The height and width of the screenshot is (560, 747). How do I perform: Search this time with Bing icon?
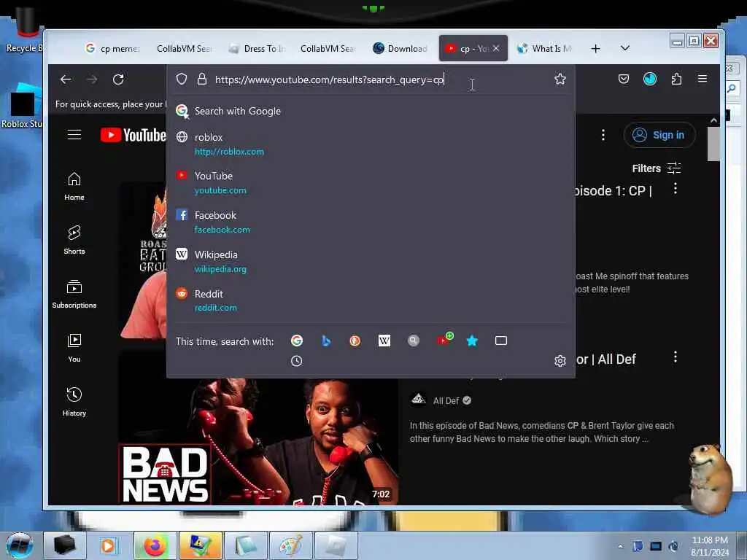click(326, 341)
